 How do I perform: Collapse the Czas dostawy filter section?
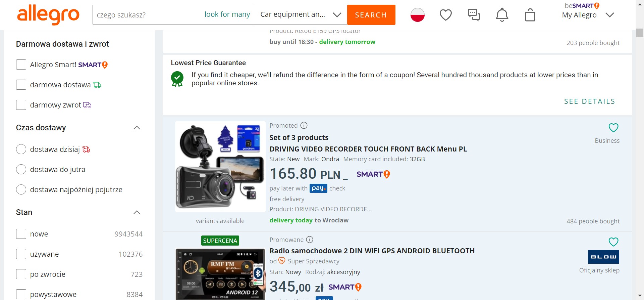pos(137,128)
